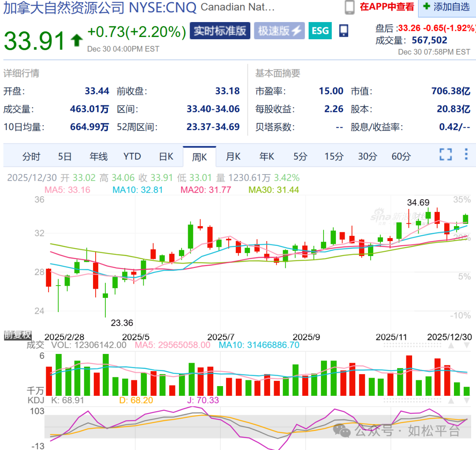Switch to 实时标准版 mode
Viewport: 476px width, 450px height.
[220, 31]
